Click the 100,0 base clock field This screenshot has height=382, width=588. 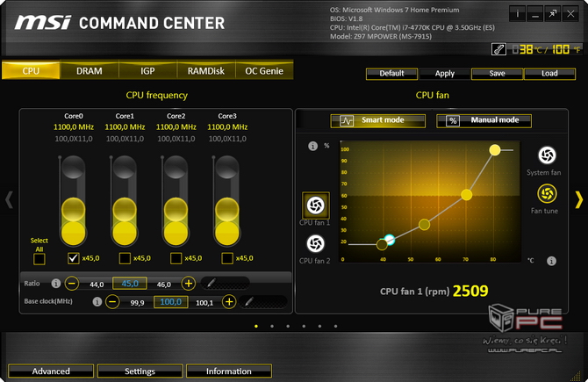[x=170, y=302]
